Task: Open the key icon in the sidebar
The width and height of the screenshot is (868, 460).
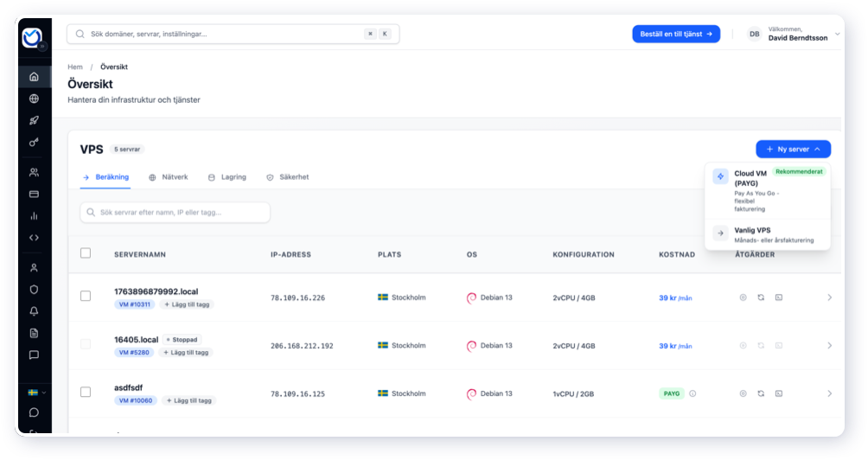Action: tap(35, 143)
